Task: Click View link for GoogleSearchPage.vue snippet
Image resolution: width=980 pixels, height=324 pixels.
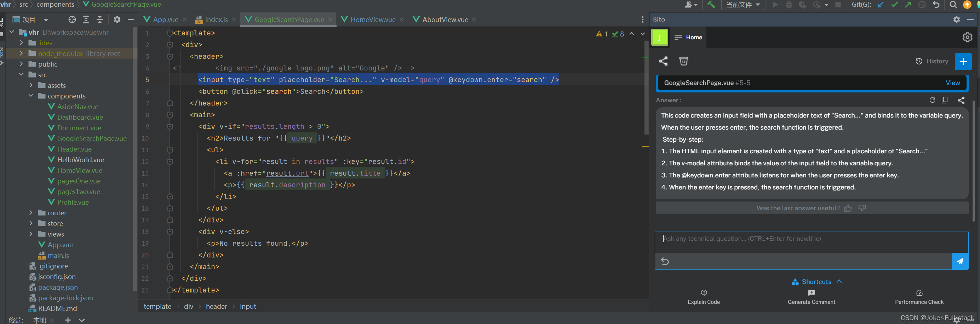Action: pos(953,83)
